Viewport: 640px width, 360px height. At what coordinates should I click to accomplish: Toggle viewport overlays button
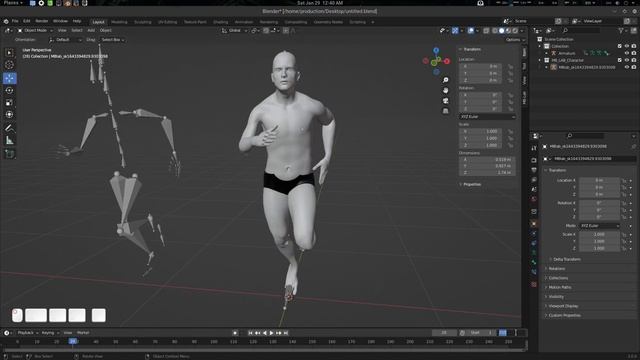pos(471,31)
